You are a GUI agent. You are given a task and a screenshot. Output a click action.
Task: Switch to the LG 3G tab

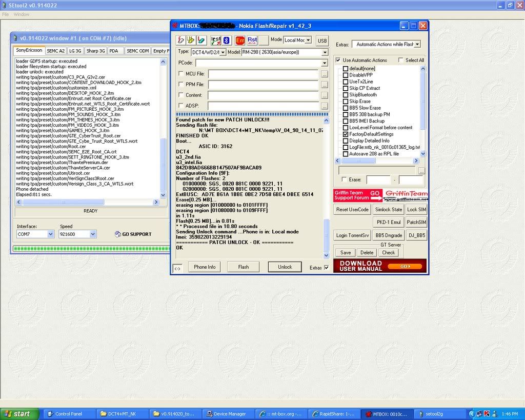(75, 51)
